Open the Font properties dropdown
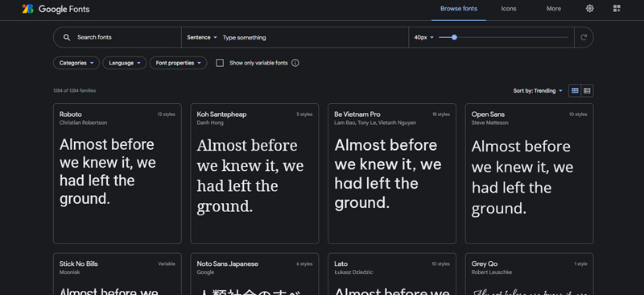The image size is (644, 295). point(178,63)
